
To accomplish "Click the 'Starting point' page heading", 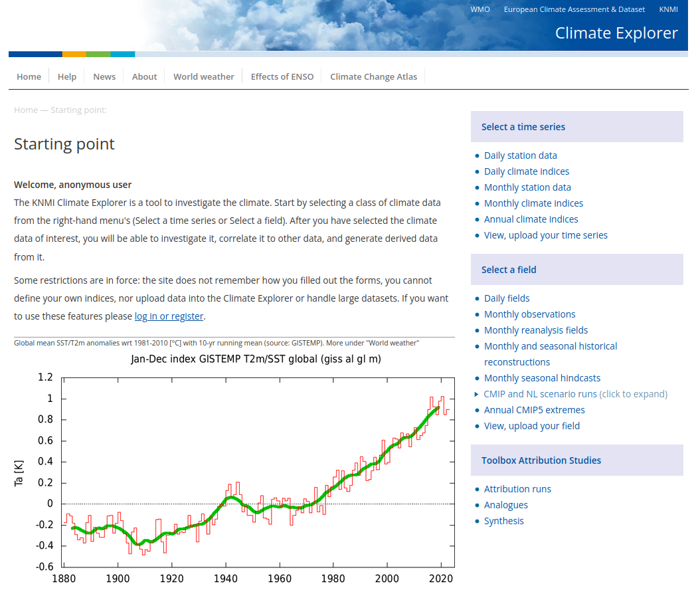I will (x=64, y=144).
